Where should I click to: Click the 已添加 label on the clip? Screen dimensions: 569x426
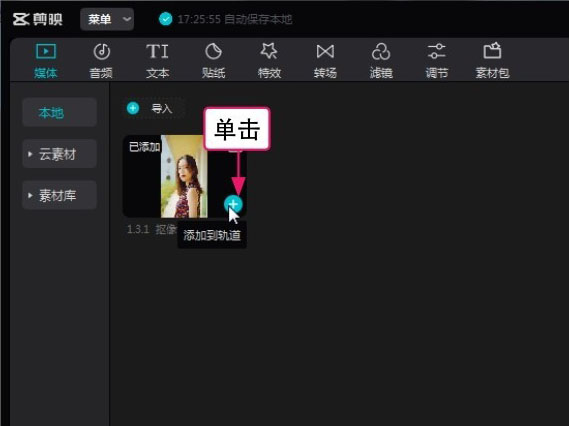click(144, 147)
